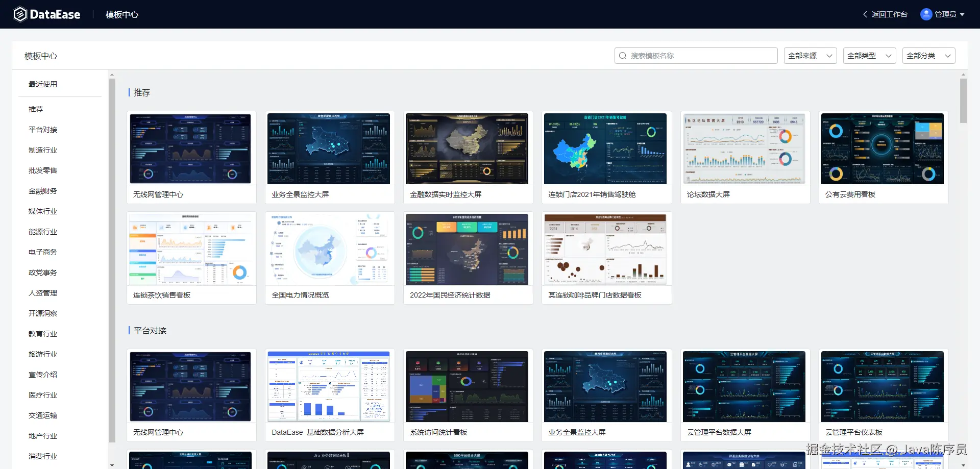Click the DataEase logo icon
980x469 pixels.
click(x=19, y=14)
